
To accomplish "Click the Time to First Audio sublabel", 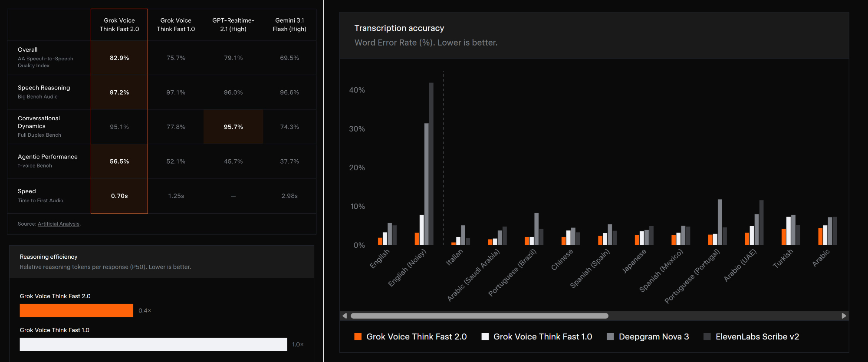I will click(40, 201).
